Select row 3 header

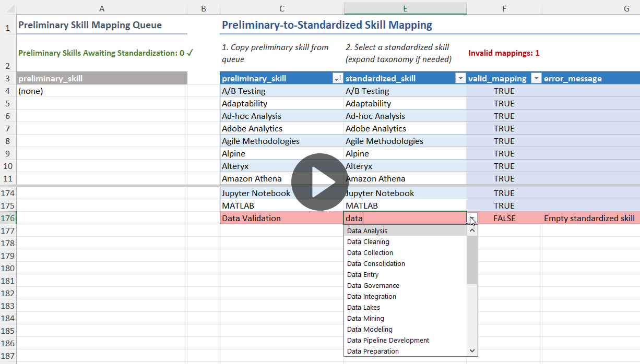[x=8, y=78]
